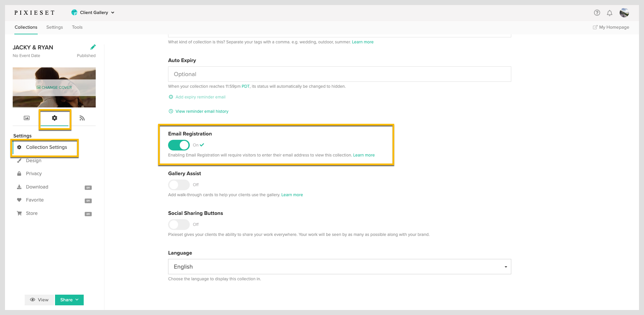The width and height of the screenshot is (644, 315).
Task: Click the PDT timezone link
Action: pos(245,86)
